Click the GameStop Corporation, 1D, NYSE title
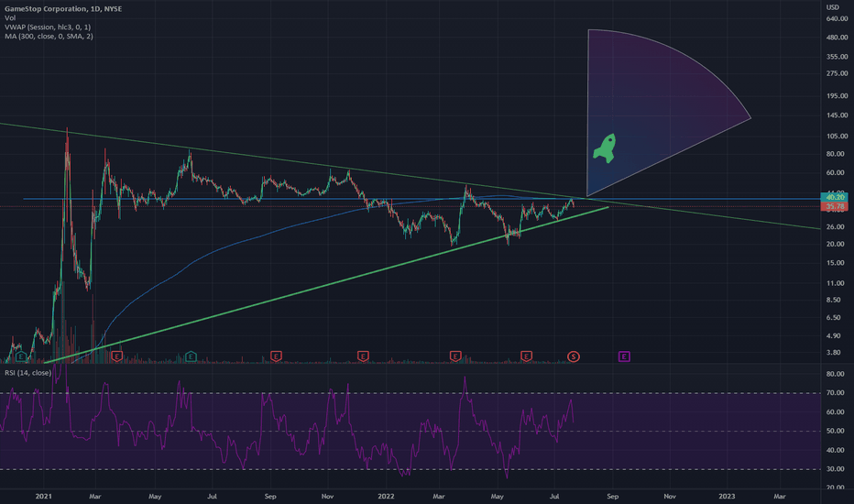This screenshot has height=504, width=854. pyautogui.click(x=63, y=9)
